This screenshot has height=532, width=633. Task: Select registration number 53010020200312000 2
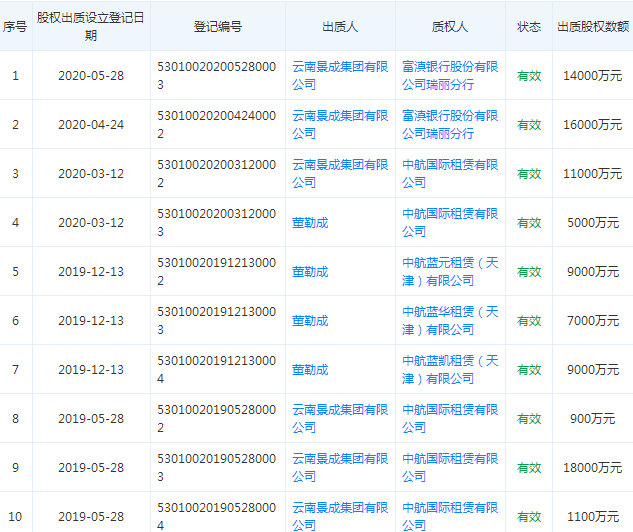coord(216,174)
